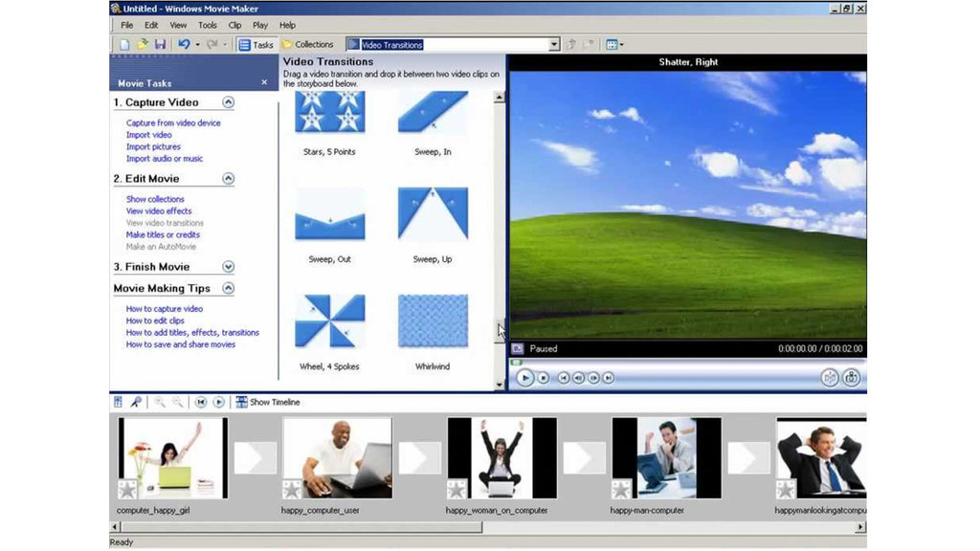Open the Collections view from the toolbar
The width and height of the screenshot is (980, 551).
point(307,44)
